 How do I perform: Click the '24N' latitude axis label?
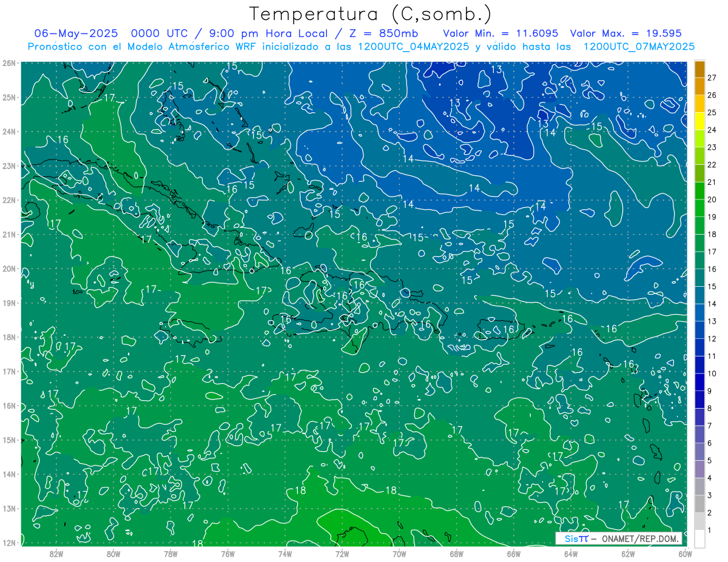(x=10, y=132)
